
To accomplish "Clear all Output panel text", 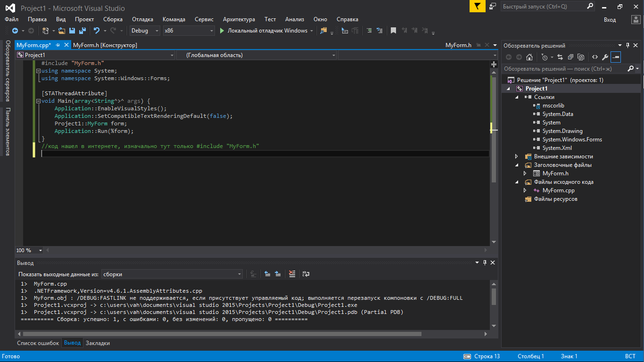I will pos(292,274).
